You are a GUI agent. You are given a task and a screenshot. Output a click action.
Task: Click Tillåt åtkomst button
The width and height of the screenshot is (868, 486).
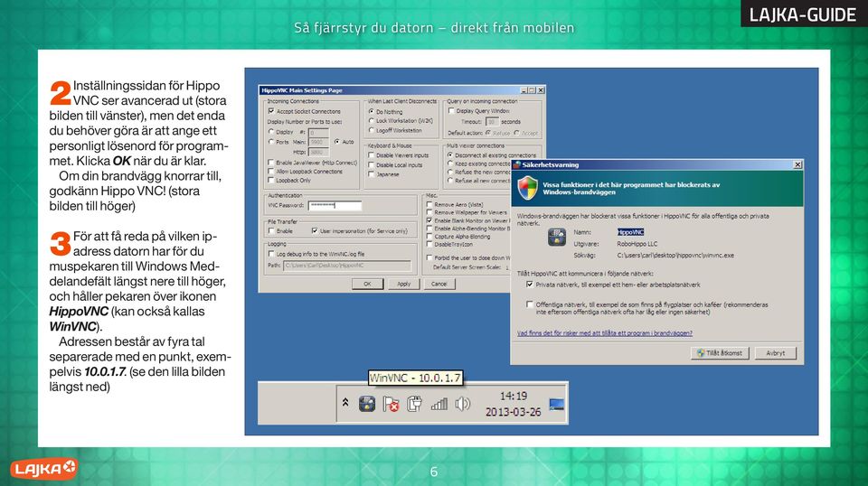pyautogui.click(x=720, y=352)
